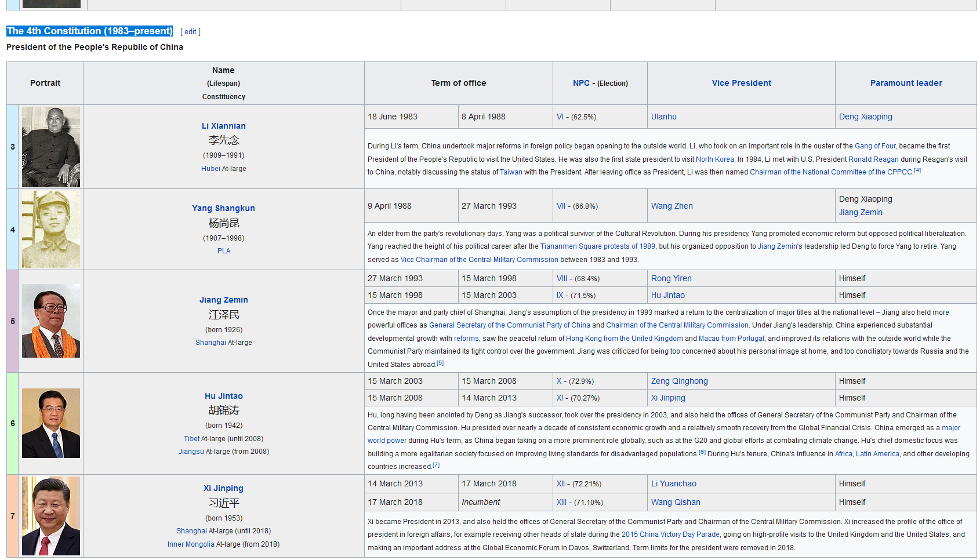Follow the Africa link
Viewport: 980px width, 560px height.
844,454
